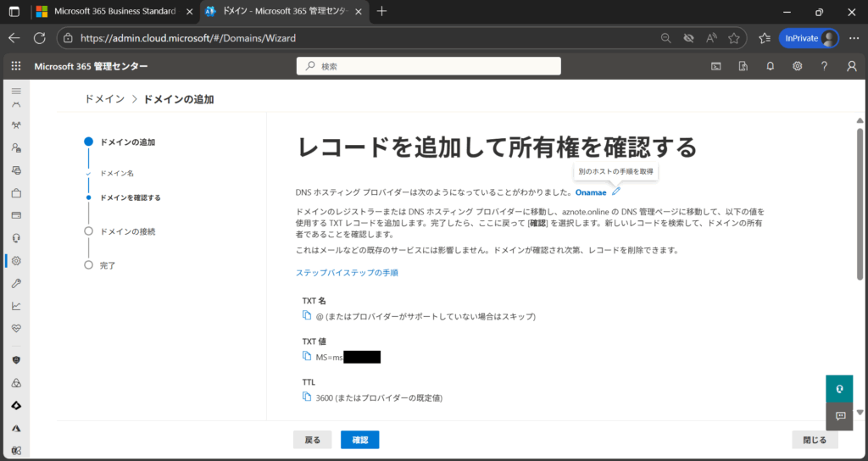The width and height of the screenshot is (868, 461).
Task: Open Cloud Shell from the header
Action: click(716, 66)
